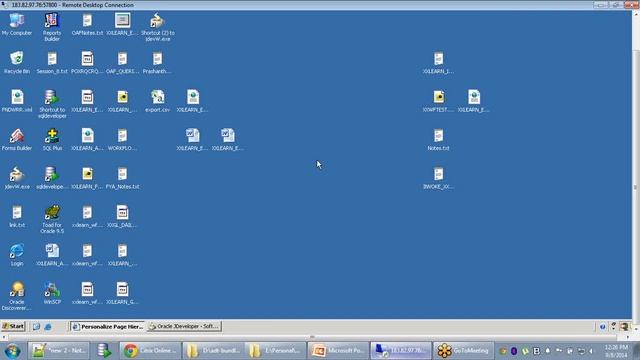Select the Notes.txt file icon
The width and height of the screenshot is (640, 360).
(x=438, y=140)
